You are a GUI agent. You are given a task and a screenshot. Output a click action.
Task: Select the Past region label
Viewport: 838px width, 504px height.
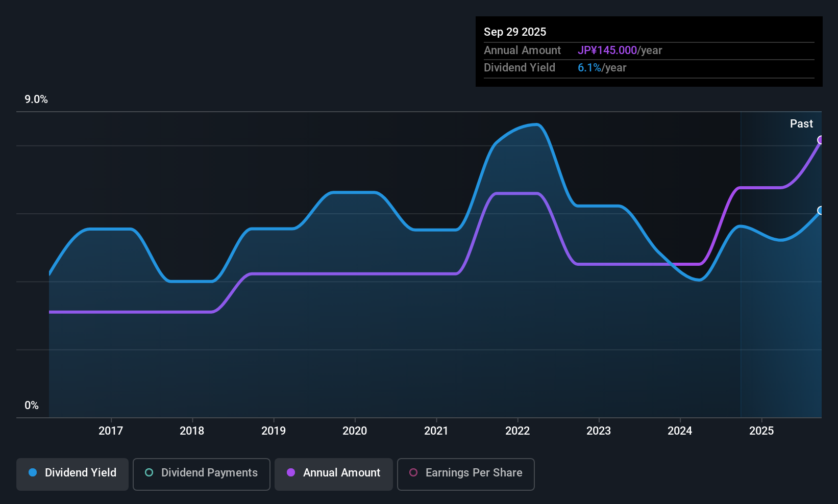(x=801, y=123)
